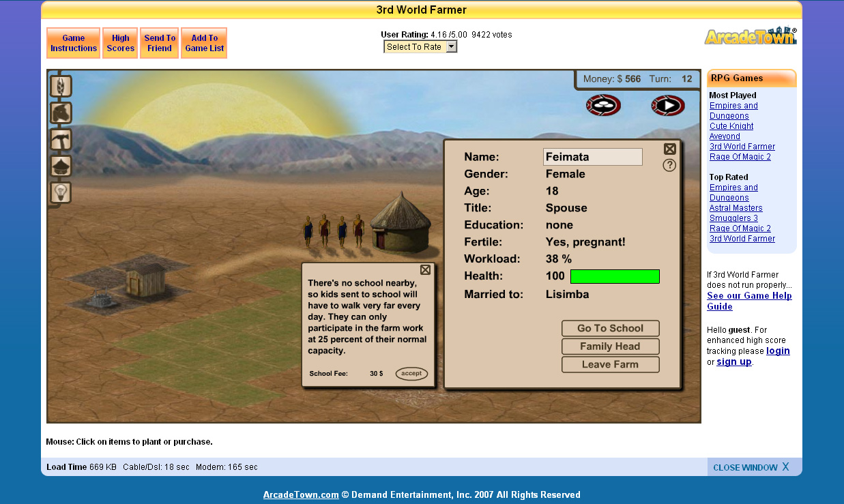Click Send To Friend button

click(160, 43)
